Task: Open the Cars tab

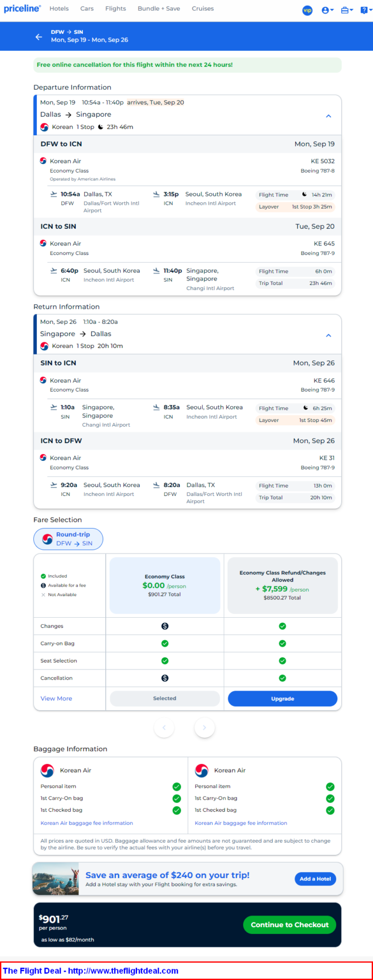Action: point(87,9)
